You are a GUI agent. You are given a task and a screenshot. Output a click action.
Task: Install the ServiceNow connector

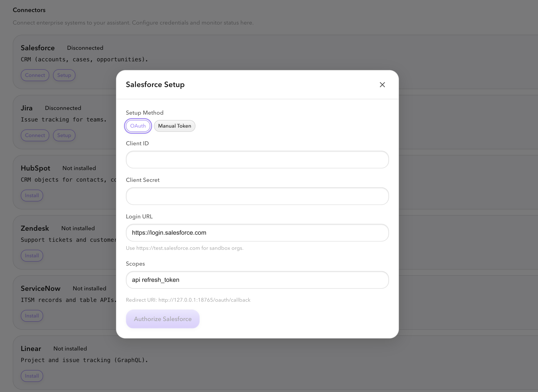pos(32,316)
